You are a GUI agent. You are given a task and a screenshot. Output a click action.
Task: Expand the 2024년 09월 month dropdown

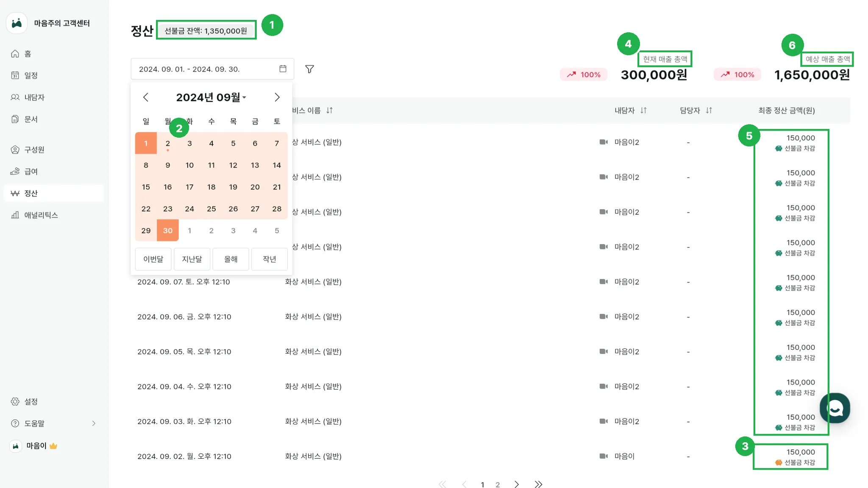(211, 97)
